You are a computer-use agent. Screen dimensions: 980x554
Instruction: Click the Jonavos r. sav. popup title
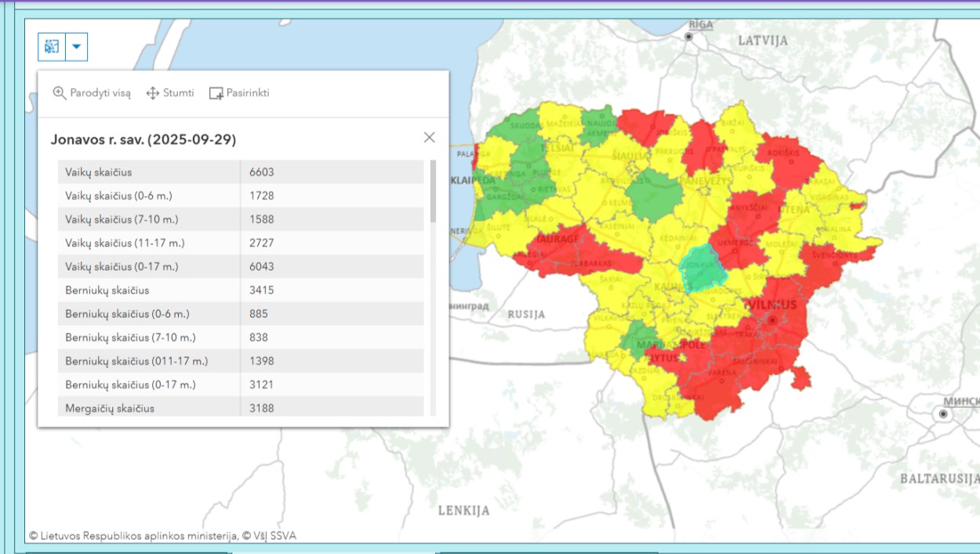143,140
